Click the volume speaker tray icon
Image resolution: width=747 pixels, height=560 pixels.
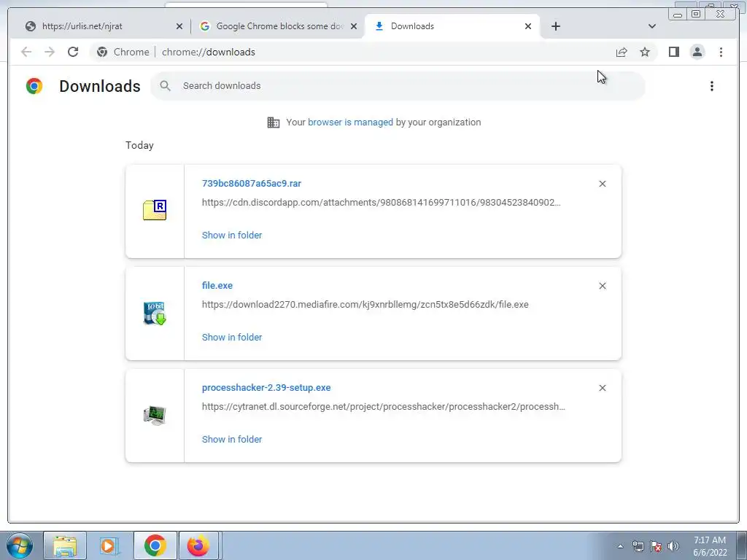[673, 546]
